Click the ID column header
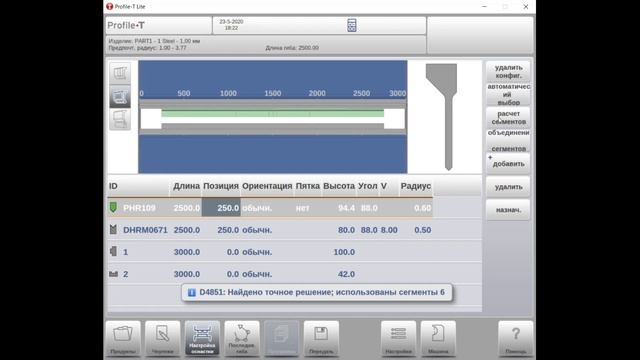 pyautogui.click(x=138, y=186)
